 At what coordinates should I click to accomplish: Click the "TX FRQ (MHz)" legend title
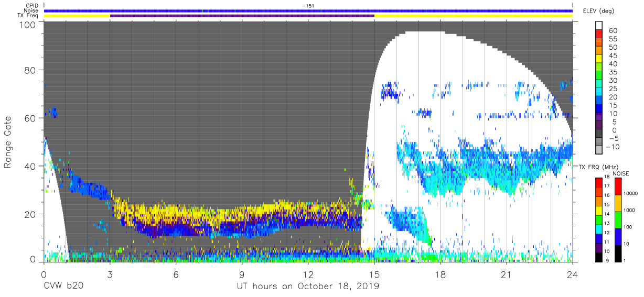(x=599, y=167)
